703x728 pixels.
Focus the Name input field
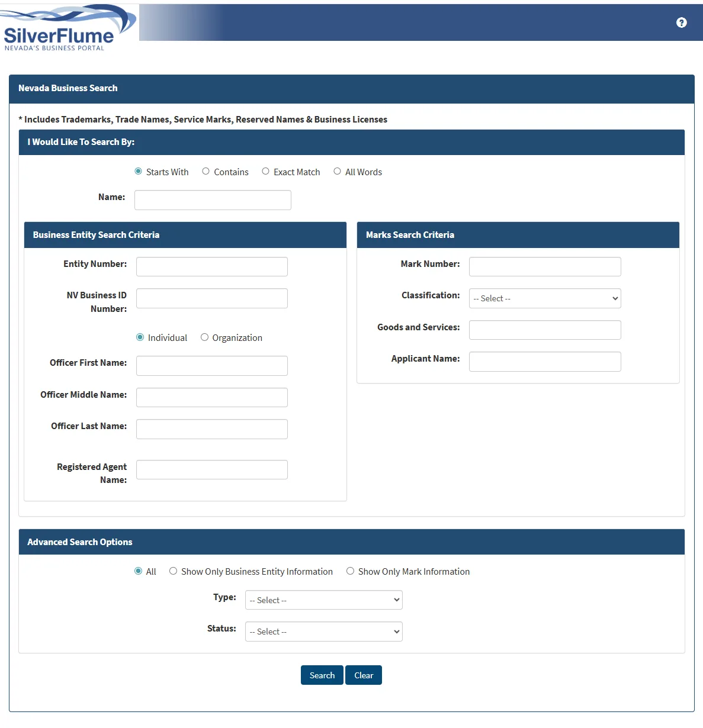(213, 200)
